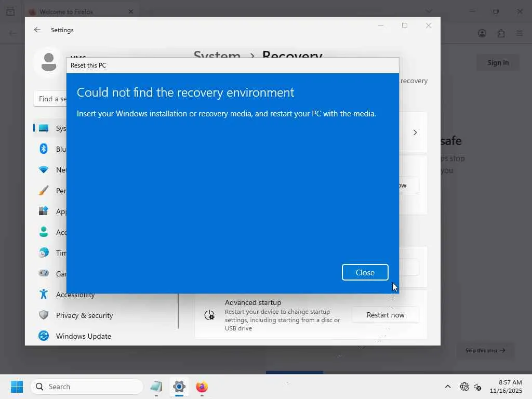Viewport: 532px width, 399px height.
Task: Open the Windows Start menu
Action: pos(17,387)
